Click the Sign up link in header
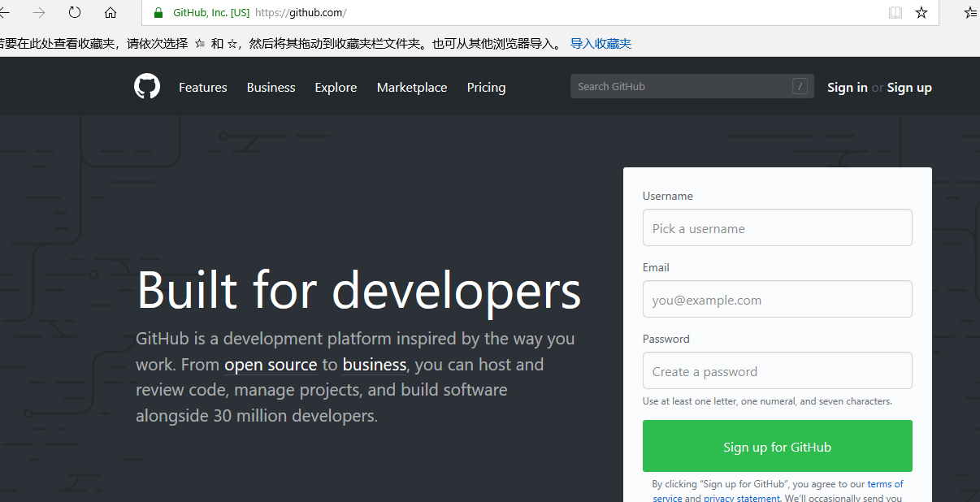 [909, 87]
